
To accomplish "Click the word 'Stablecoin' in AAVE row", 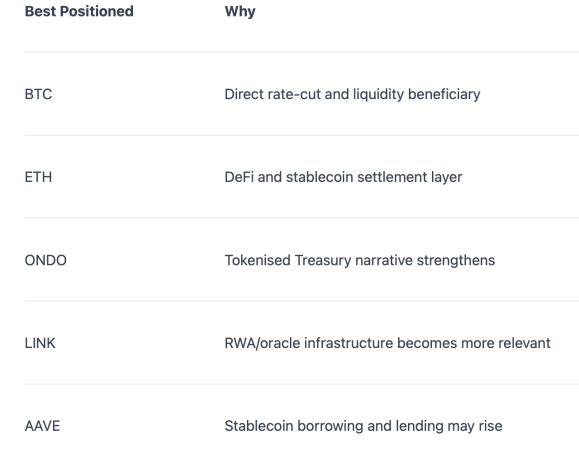I will pyautogui.click(x=259, y=426).
